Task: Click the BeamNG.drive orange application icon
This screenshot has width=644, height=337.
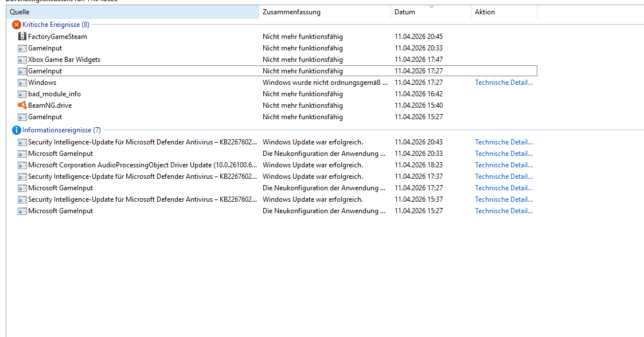Action: click(x=22, y=105)
